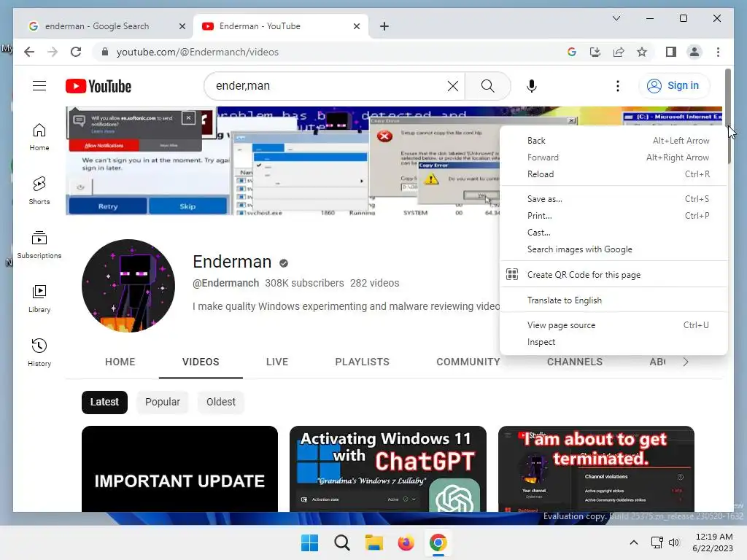The height and width of the screenshot is (560, 747).
Task: Open Library in the sidebar
Action: 39,298
